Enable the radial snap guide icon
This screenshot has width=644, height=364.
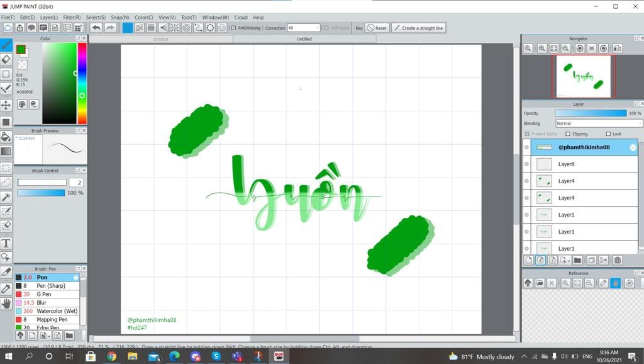pos(175,28)
